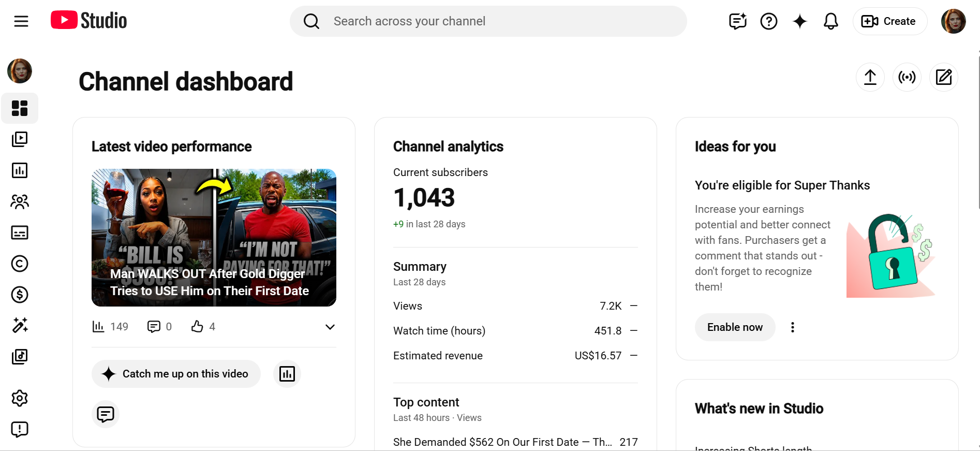Screen dimensions: 980x451
Task: Click the "What's new in Studio" heading
Action: pyautogui.click(x=759, y=409)
